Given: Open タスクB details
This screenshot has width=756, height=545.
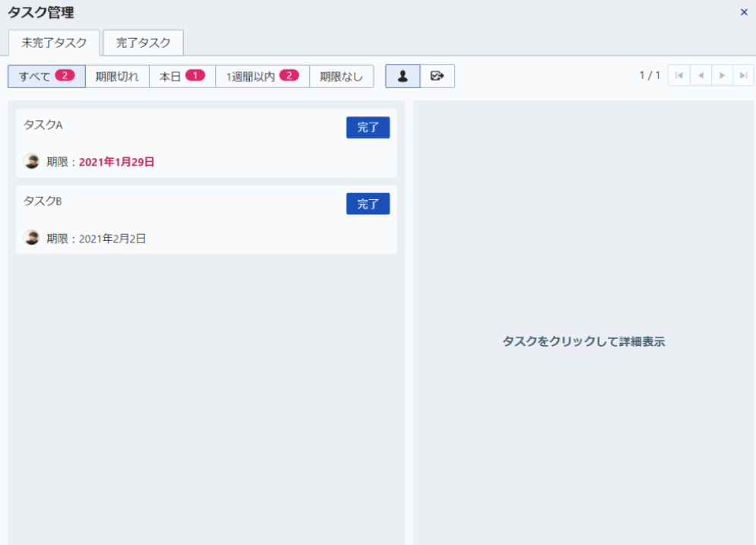Looking at the screenshot, I should coord(207,220).
